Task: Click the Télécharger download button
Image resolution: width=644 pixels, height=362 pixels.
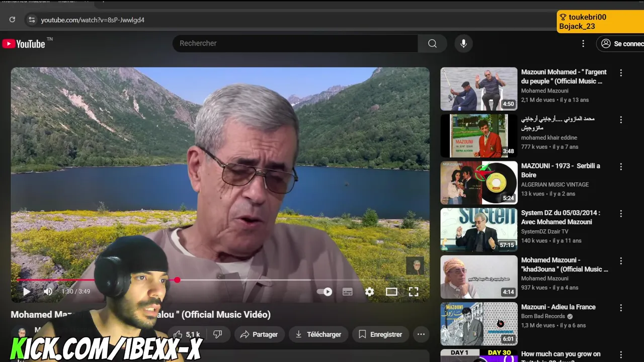Action: [x=318, y=334]
